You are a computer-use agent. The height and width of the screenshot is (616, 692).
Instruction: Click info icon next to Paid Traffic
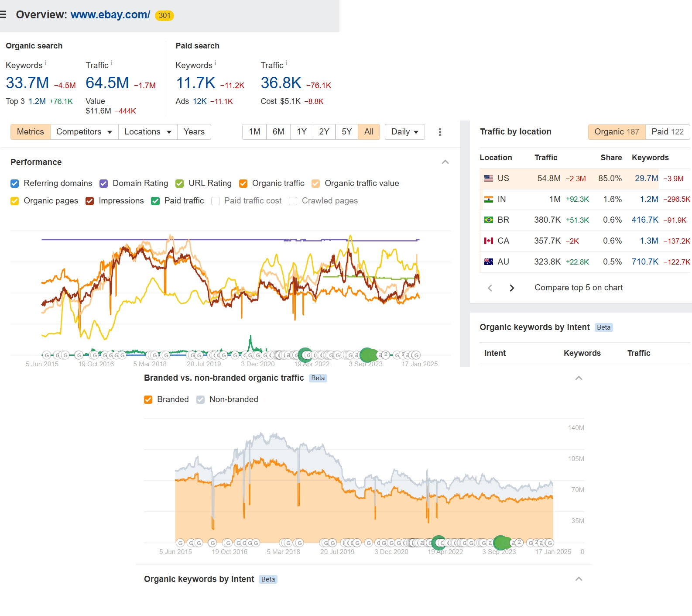point(286,63)
